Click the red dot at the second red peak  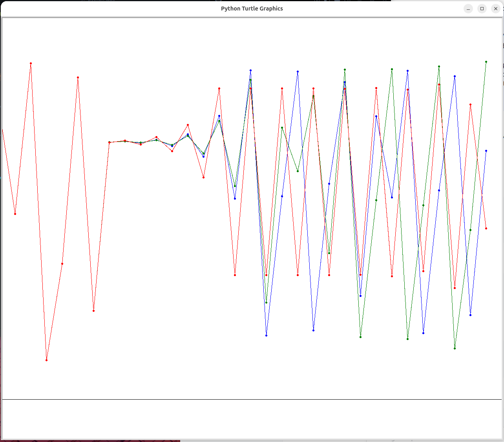78,77
